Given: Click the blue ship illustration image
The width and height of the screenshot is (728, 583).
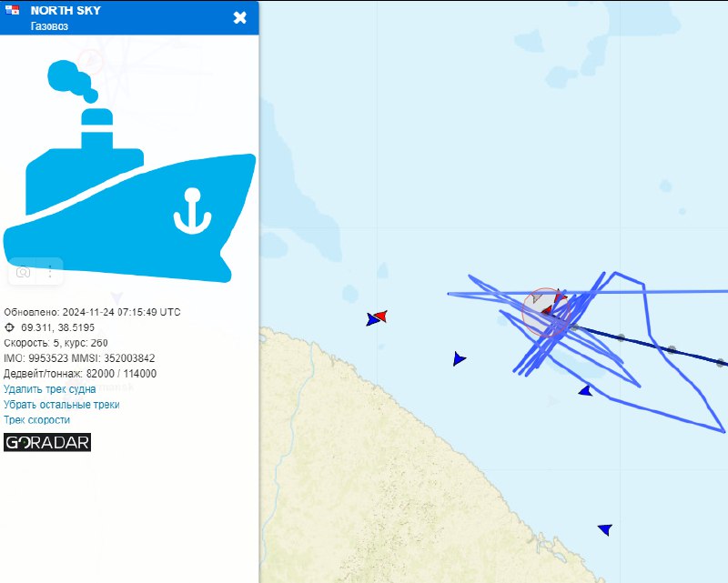Looking at the screenshot, I should [x=129, y=171].
